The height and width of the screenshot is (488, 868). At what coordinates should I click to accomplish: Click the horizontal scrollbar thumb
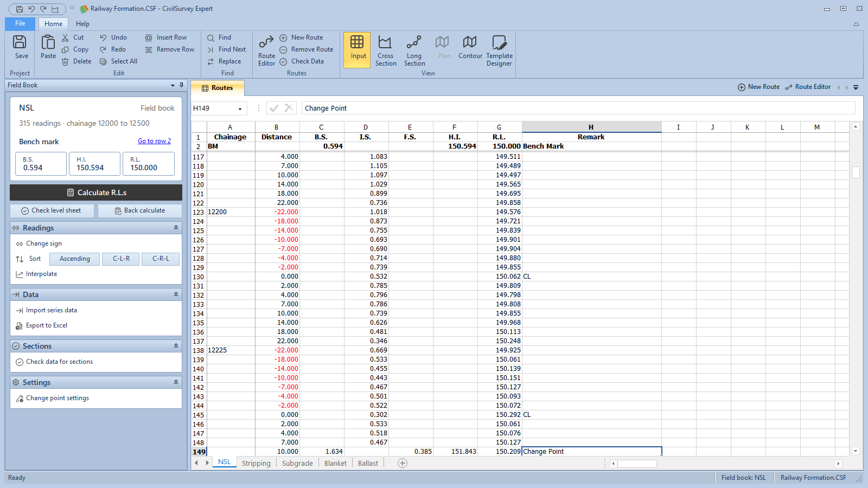point(637,464)
